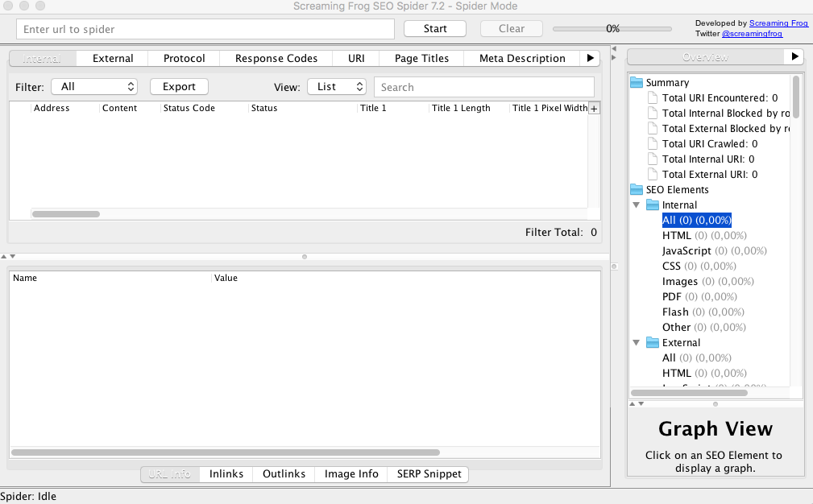Select the Internal tab
The width and height of the screenshot is (813, 504).
click(x=43, y=59)
